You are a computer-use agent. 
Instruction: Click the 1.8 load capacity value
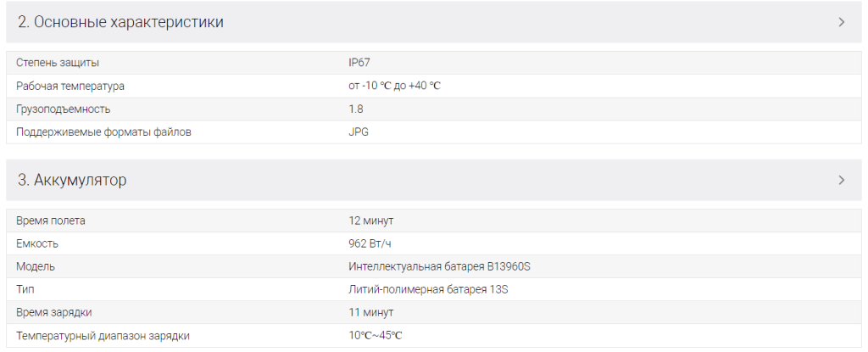point(356,109)
